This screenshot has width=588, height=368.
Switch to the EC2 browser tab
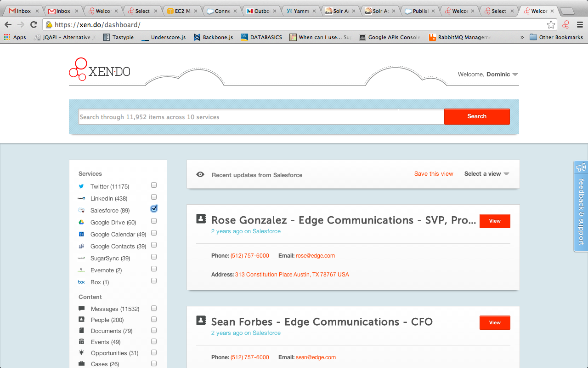point(183,11)
